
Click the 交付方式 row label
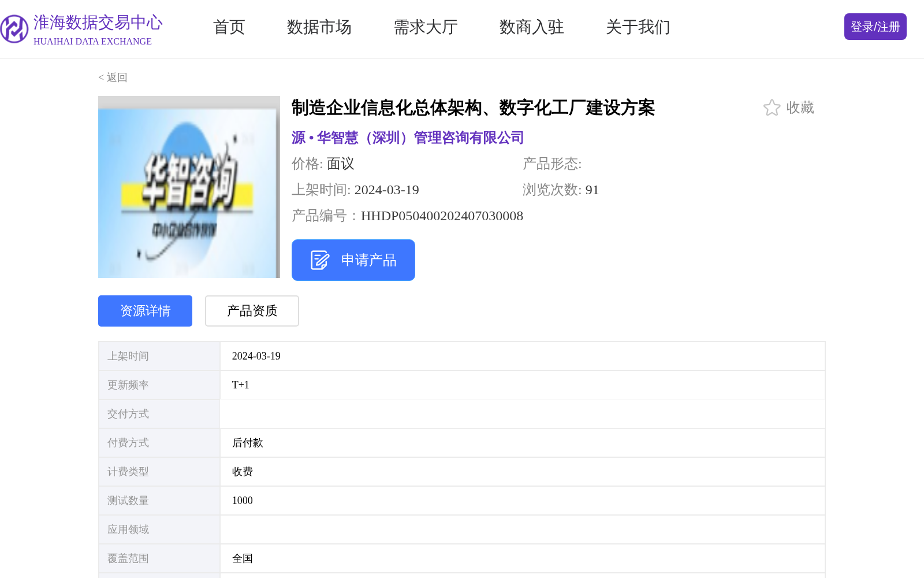pyautogui.click(x=159, y=414)
